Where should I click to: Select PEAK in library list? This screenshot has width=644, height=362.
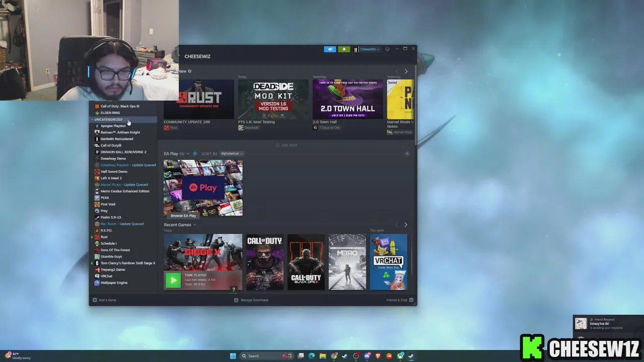click(105, 198)
